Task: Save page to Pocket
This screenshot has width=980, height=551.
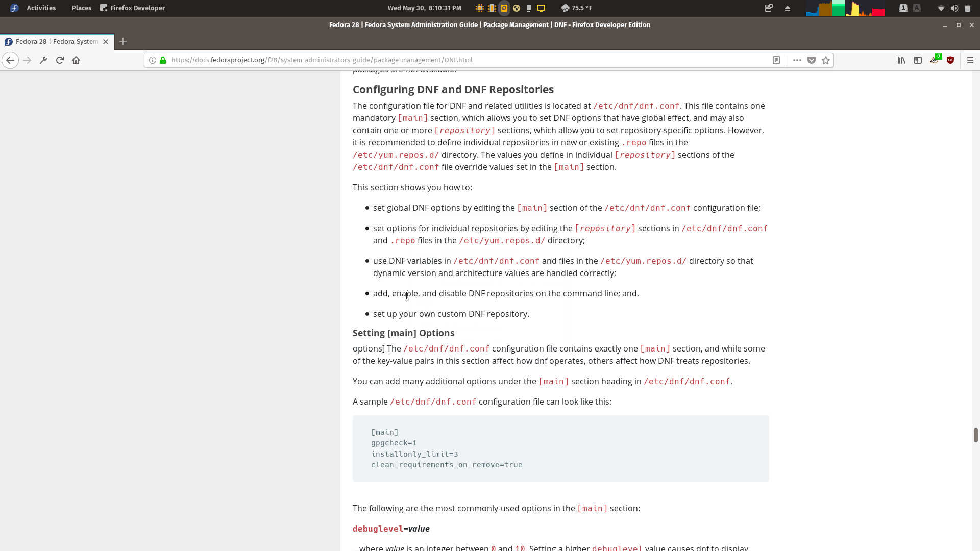Action: point(812,60)
